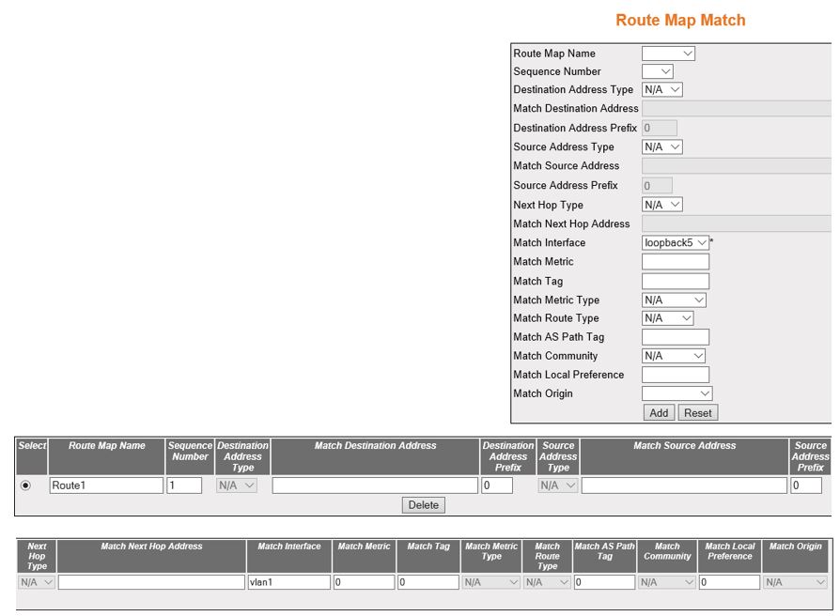Open Source Address Type dropdown in form
The image size is (840, 616).
tap(661, 147)
